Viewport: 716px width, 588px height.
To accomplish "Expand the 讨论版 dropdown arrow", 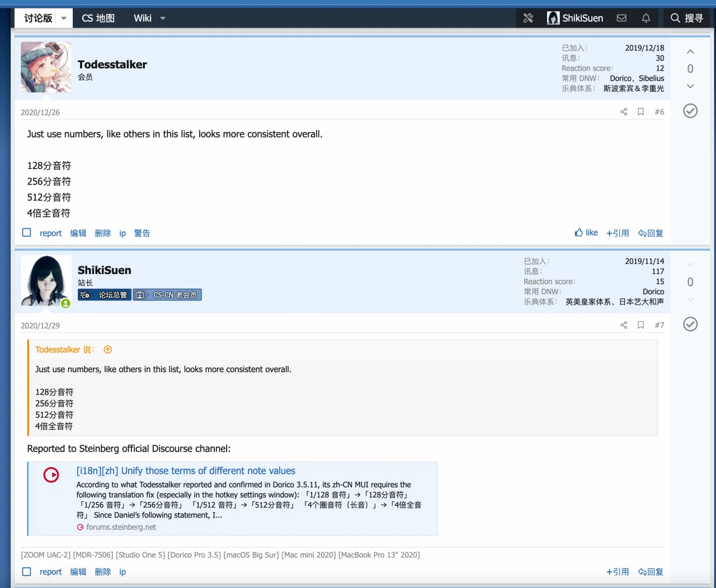I will point(64,18).
